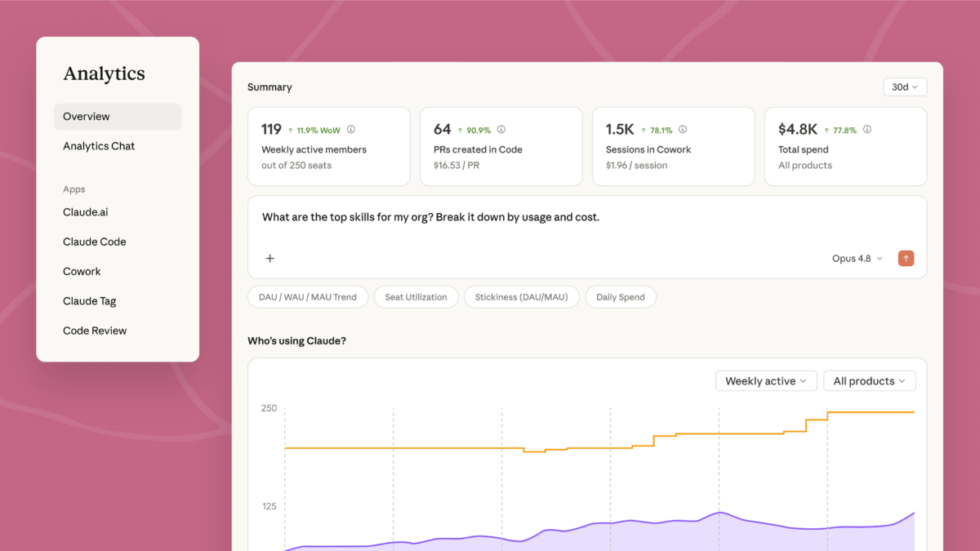Viewport: 980px width, 551px height.
Task: Open the PRs created in Code card
Action: [501, 146]
